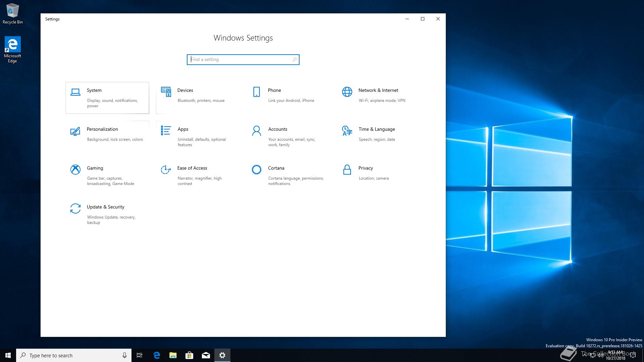Click the Network & Internet title

click(x=378, y=90)
